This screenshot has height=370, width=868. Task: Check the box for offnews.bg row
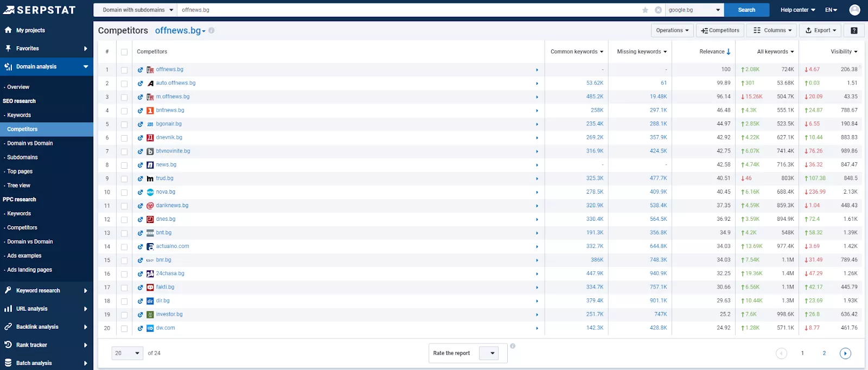pos(124,70)
